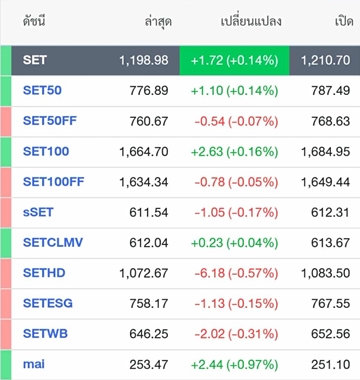Sort by the เปิด column header
Viewport: 360px width, 380px height.
click(344, 21)
